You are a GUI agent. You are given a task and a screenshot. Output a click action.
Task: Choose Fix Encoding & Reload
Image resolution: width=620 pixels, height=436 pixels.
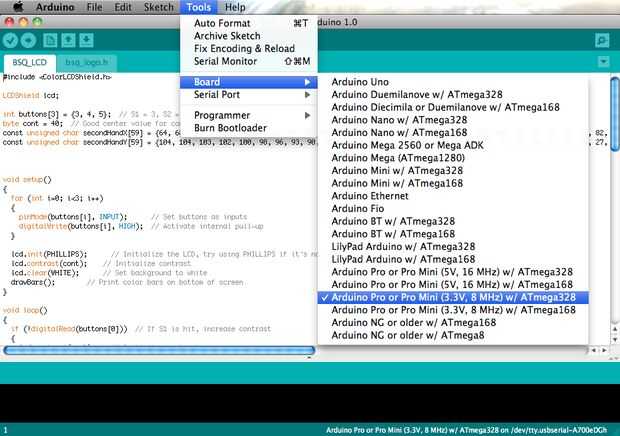pyautogui.click(x=249, y=49)
